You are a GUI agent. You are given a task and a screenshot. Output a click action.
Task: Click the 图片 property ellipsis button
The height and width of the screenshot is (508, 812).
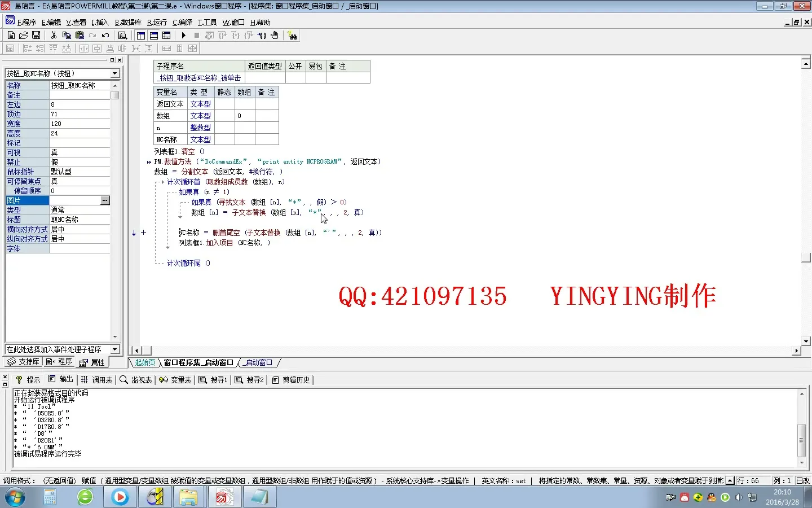pos(105,200)
